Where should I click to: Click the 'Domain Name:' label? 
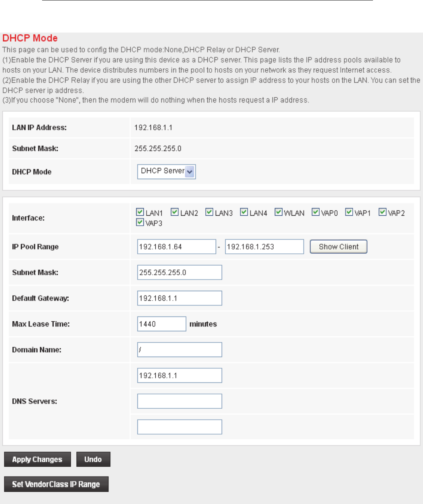[37, 350]
